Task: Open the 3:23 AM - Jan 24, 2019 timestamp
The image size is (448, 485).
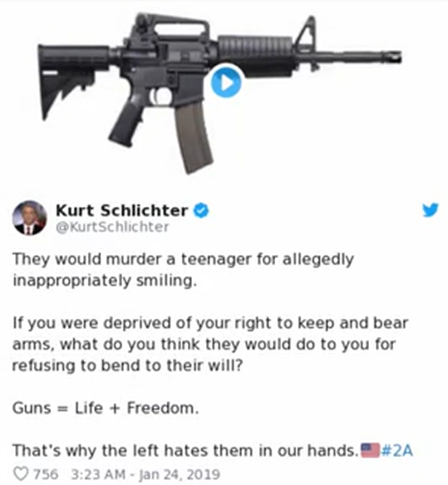Action: (x=145, y=474)
